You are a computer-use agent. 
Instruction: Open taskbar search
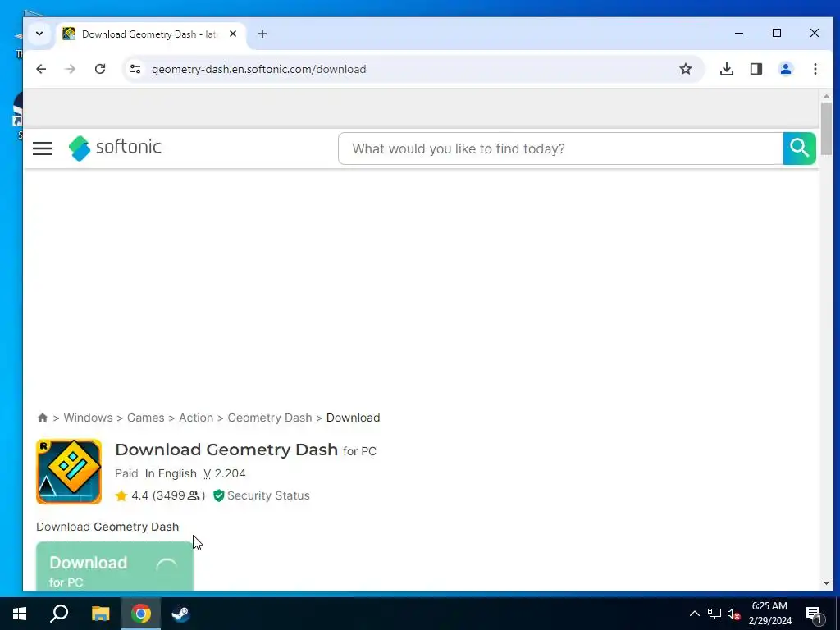[59, 614]
